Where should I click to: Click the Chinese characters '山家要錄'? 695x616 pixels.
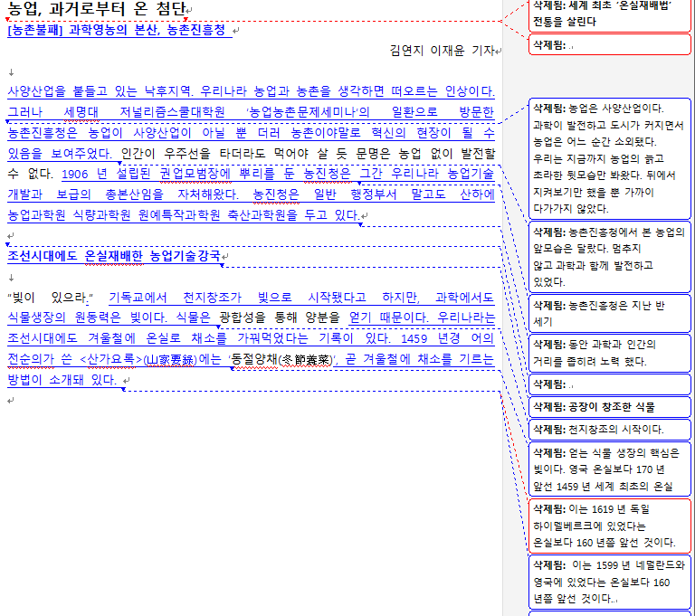tap(170, 359)
